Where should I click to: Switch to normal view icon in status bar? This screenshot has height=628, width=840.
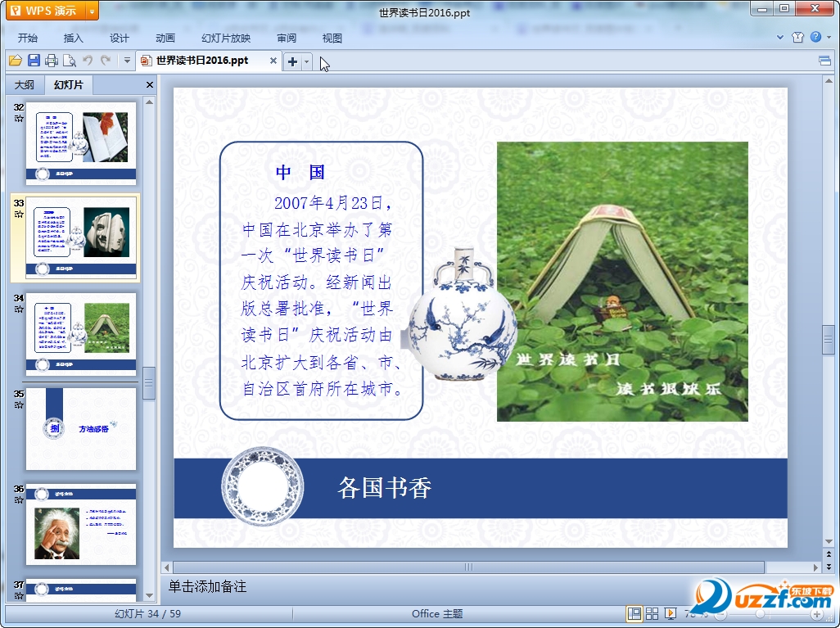635,613
